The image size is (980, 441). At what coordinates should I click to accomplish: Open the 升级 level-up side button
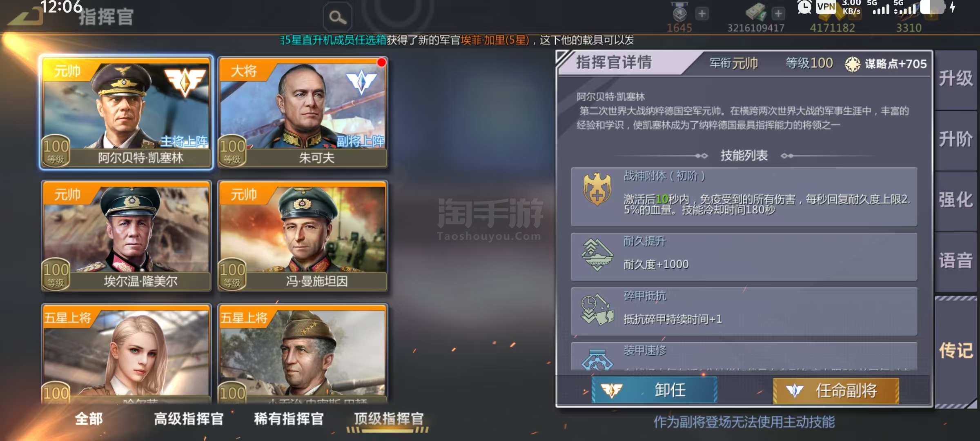click(955, 78)
